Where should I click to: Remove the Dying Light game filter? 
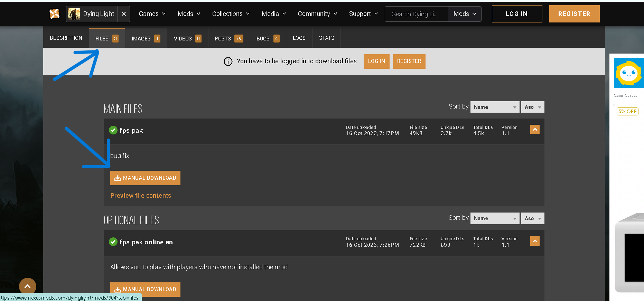click(x=124, y=14)
